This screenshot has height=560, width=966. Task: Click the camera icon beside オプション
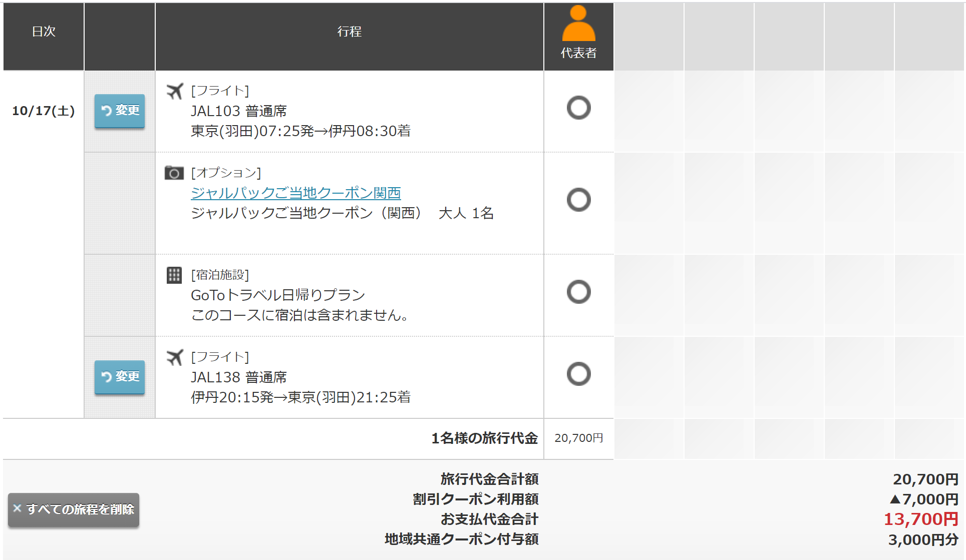pos(174,173)
